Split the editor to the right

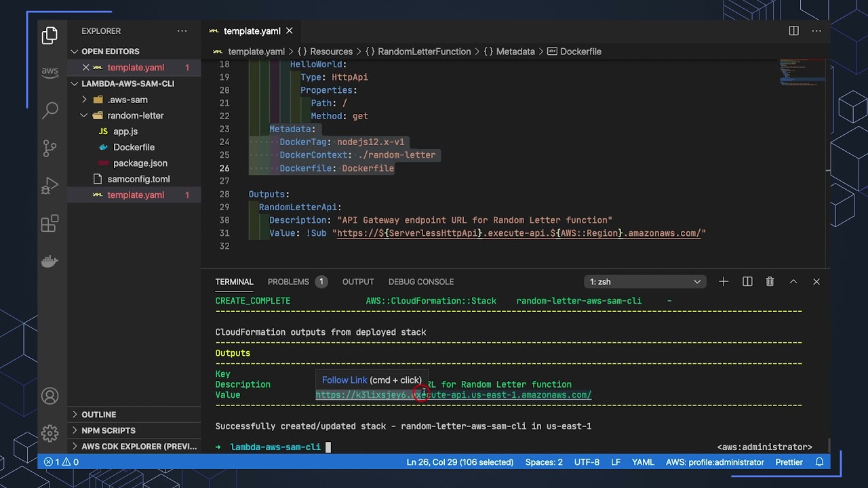click(x=793, y=31)
